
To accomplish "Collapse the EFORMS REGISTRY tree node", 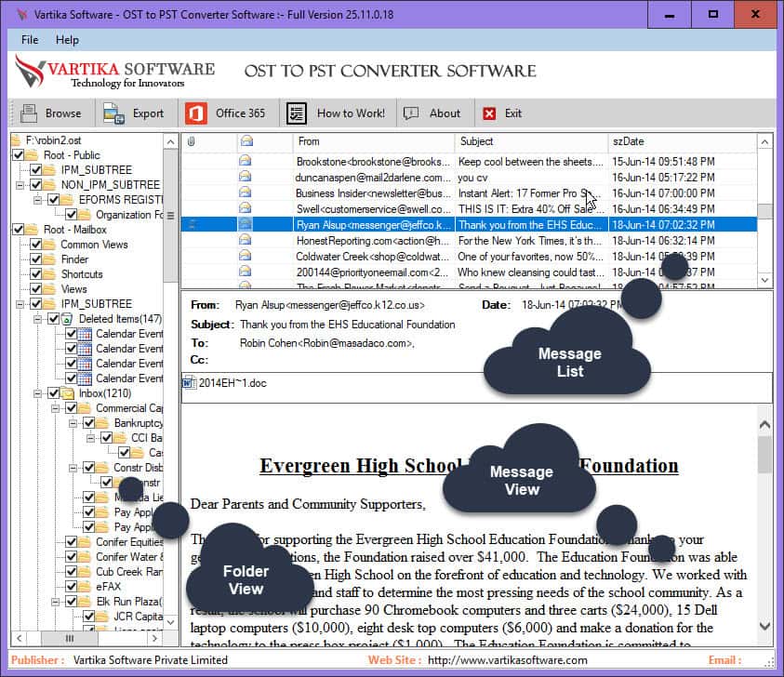I will click(x=37, y=200).
